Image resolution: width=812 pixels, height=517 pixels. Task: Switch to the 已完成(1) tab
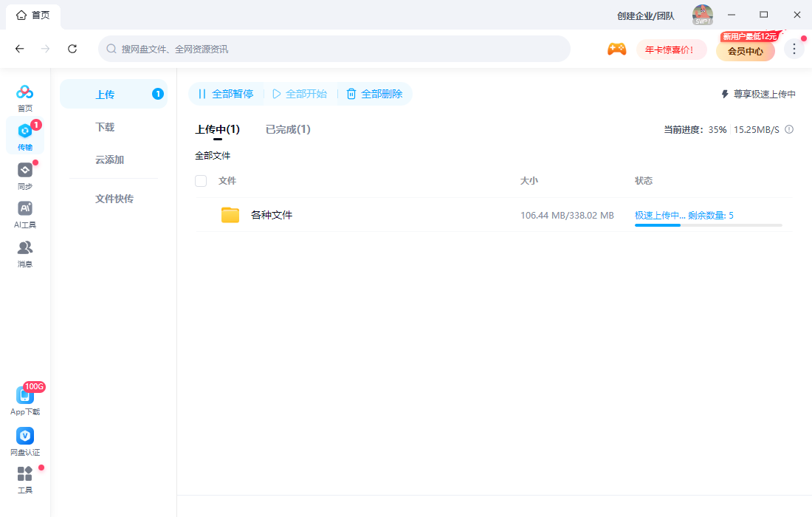coord(287,129)
